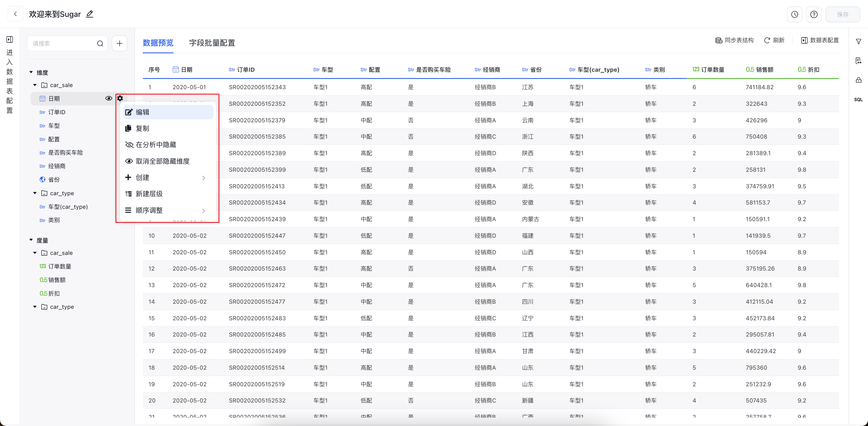
Task: Choose 取消全部隐藏维度 from context menu
Action: coord(168,161)
